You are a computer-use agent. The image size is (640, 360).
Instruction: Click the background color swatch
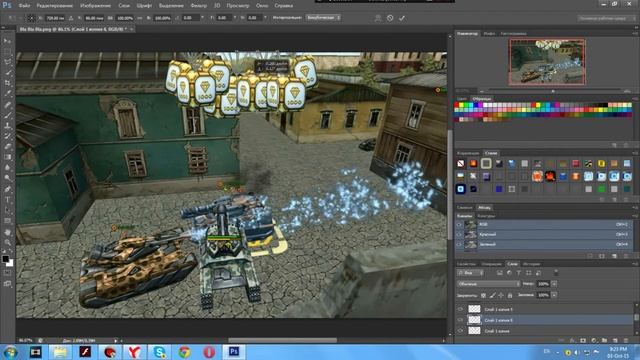click(9, 263)
